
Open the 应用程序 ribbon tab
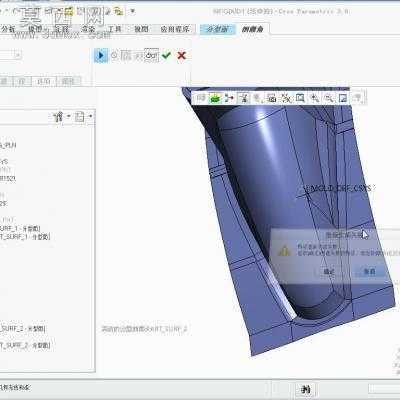coord(175,29)
